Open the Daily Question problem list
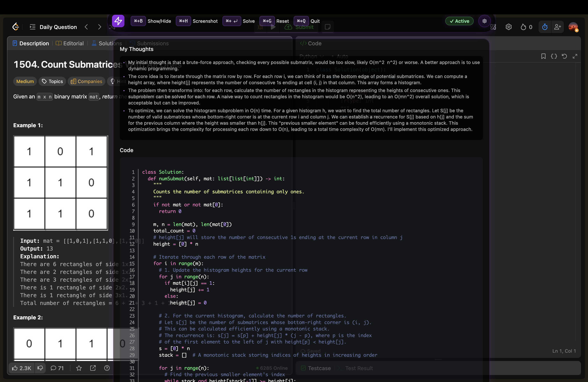Viewport: 588px width, 382px height. tap(53, 27)
